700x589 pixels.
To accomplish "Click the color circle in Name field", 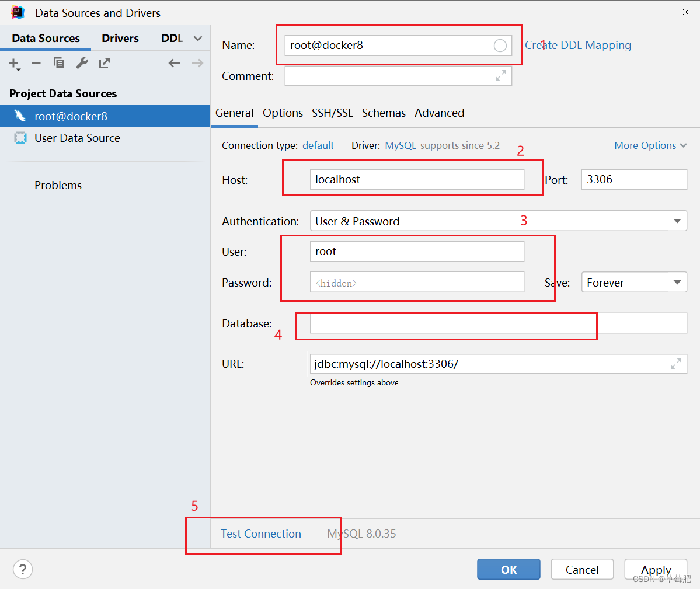I will pos(500,46).
